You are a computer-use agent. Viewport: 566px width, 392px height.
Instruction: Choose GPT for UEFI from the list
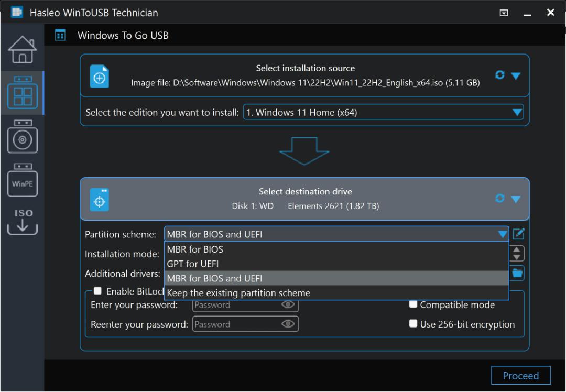[336, 264]
